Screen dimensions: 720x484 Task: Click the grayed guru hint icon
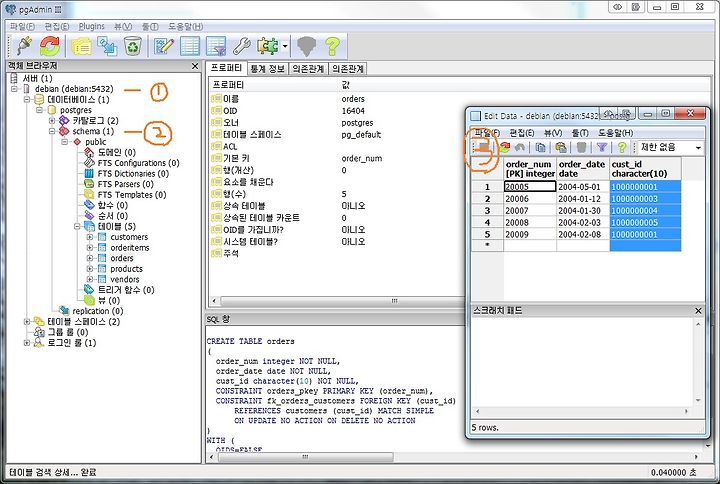click(307, 46)
